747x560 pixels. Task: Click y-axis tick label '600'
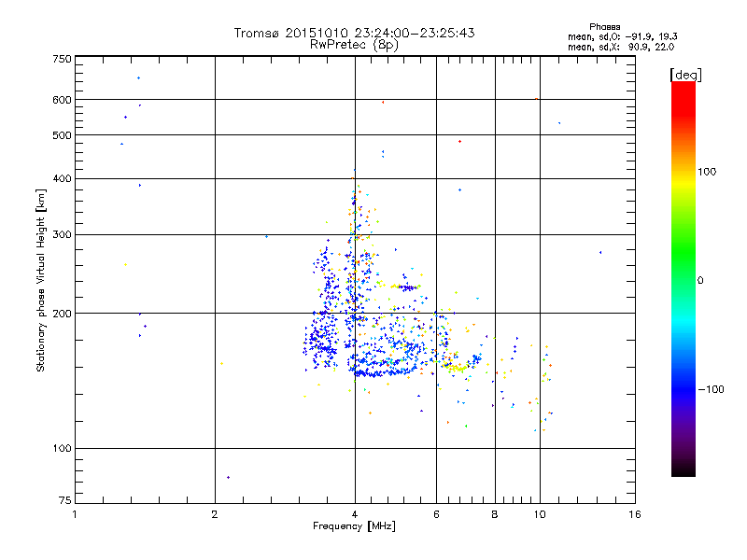(62, 100)
